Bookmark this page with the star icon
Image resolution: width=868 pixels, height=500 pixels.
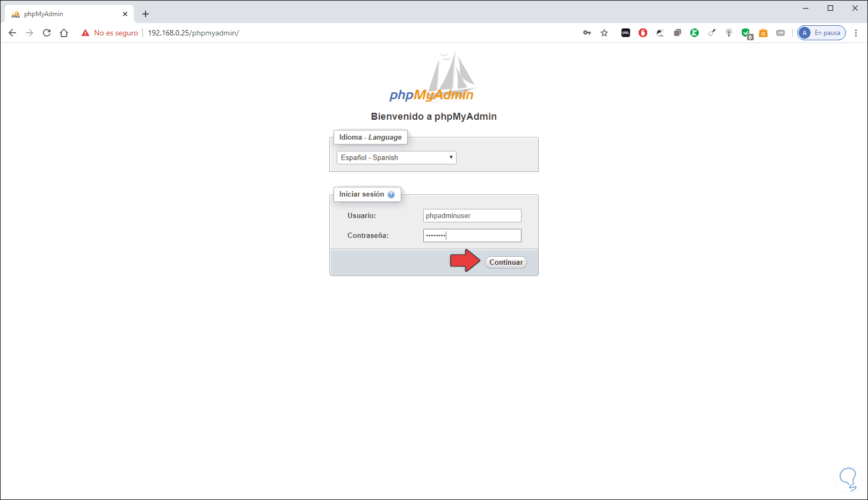[x=604, y=33]
